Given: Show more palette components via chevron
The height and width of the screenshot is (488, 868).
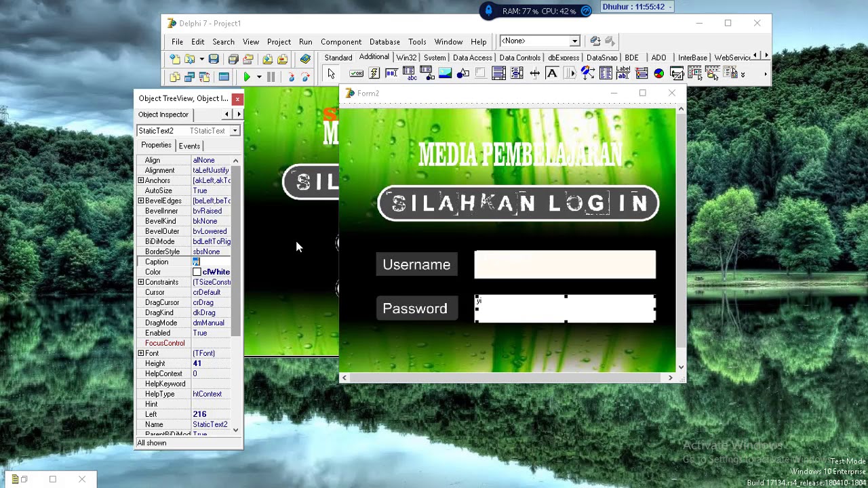Looking at the screenshot, I should click(x=743, y=75).
